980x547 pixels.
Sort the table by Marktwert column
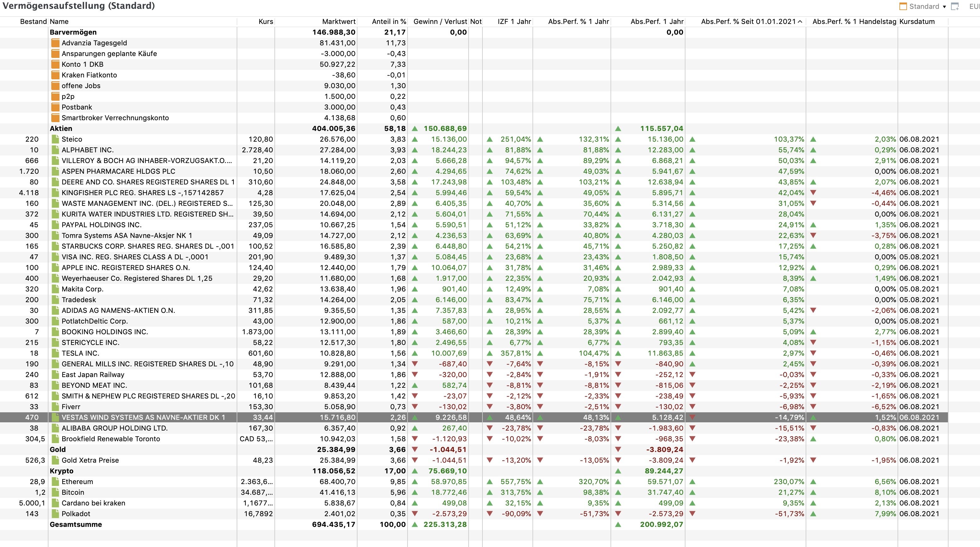[x=339, y=22]
